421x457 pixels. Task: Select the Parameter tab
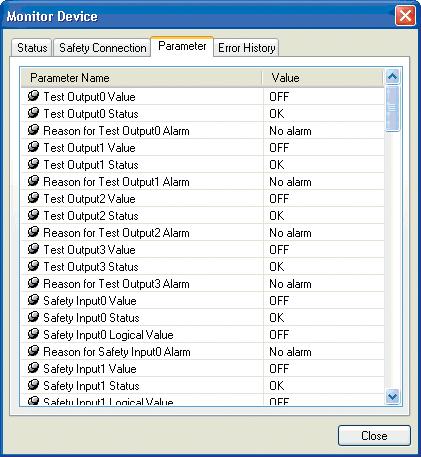point(182,46)
